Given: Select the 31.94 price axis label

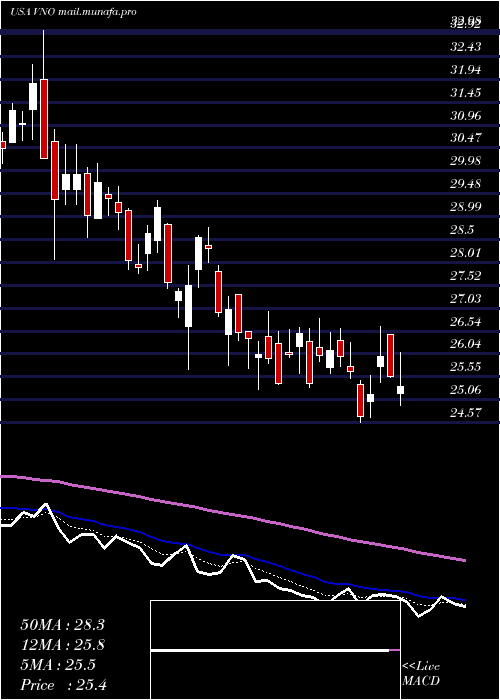Looking at the screenshot, I should [x=466, y=70].
